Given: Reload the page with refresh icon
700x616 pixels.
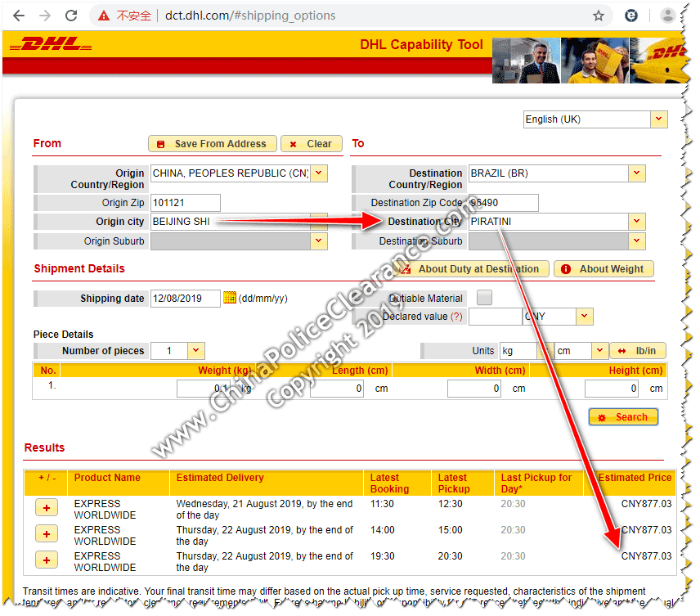Looking at the screenshot, I should pos(71,16).
